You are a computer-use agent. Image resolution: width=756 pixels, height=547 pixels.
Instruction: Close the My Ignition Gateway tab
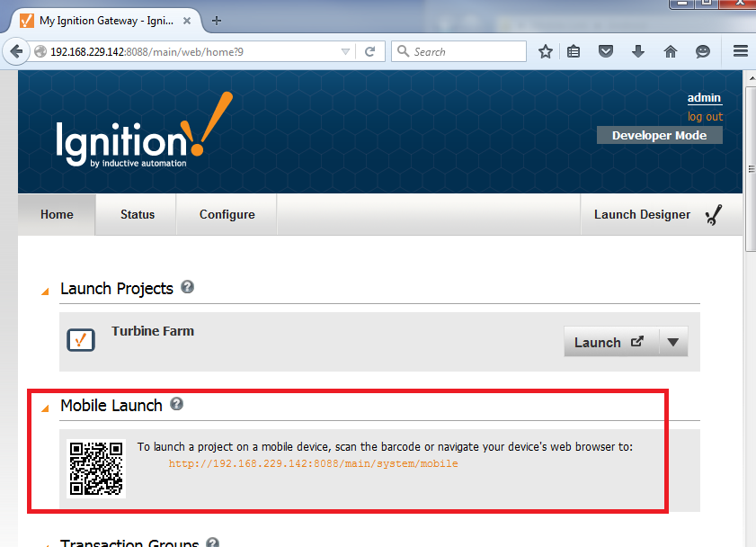187,21
